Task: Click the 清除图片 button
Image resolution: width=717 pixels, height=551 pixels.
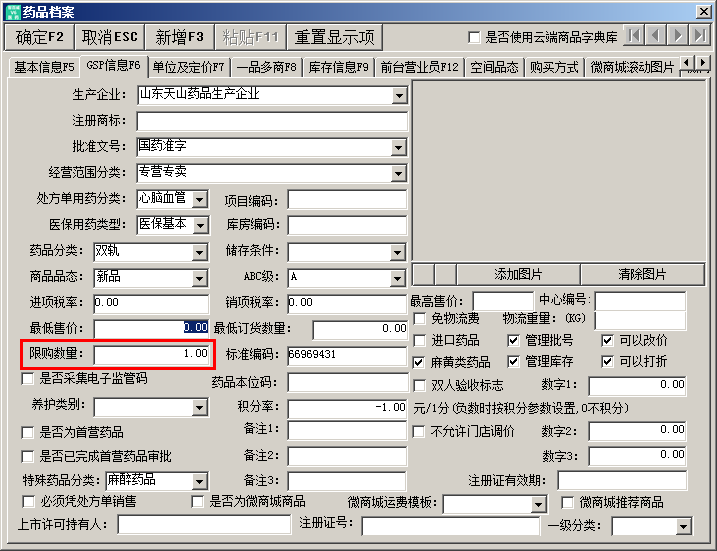Action: [642, 274]
